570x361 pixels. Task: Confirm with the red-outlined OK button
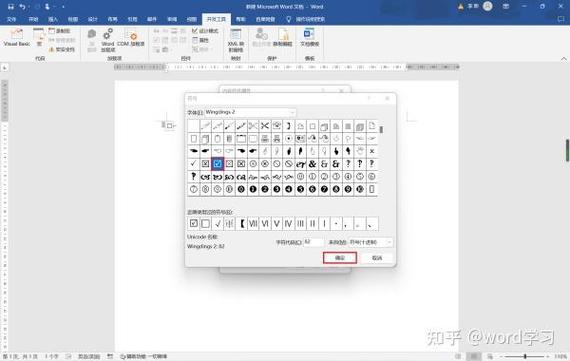(x=340, y=258)
